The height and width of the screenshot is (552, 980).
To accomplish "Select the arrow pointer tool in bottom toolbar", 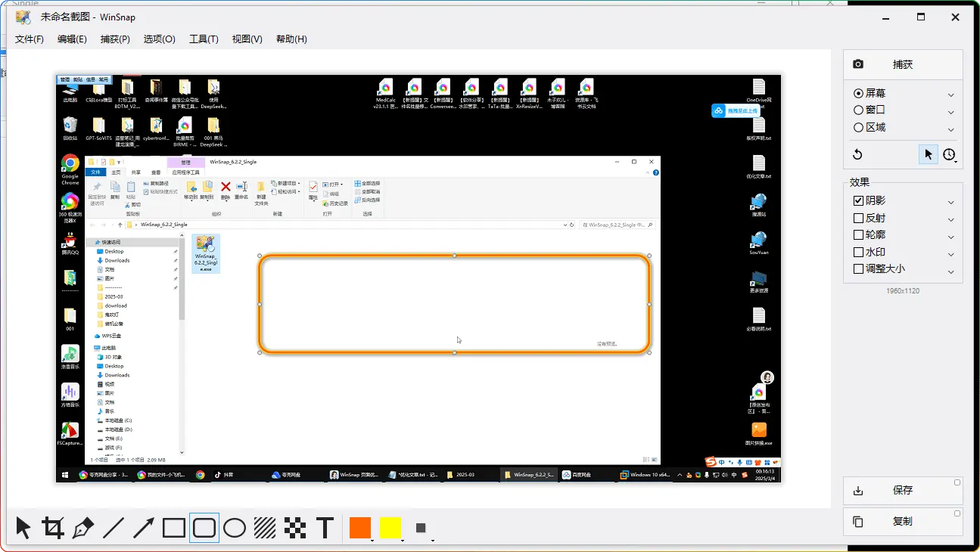I will click(x=23, y=528).
